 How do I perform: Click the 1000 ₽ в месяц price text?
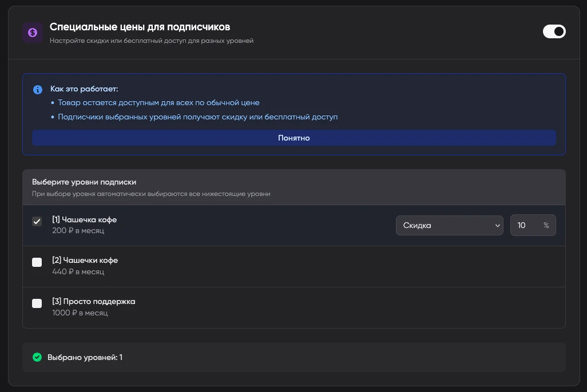click(x=80, y=313)
